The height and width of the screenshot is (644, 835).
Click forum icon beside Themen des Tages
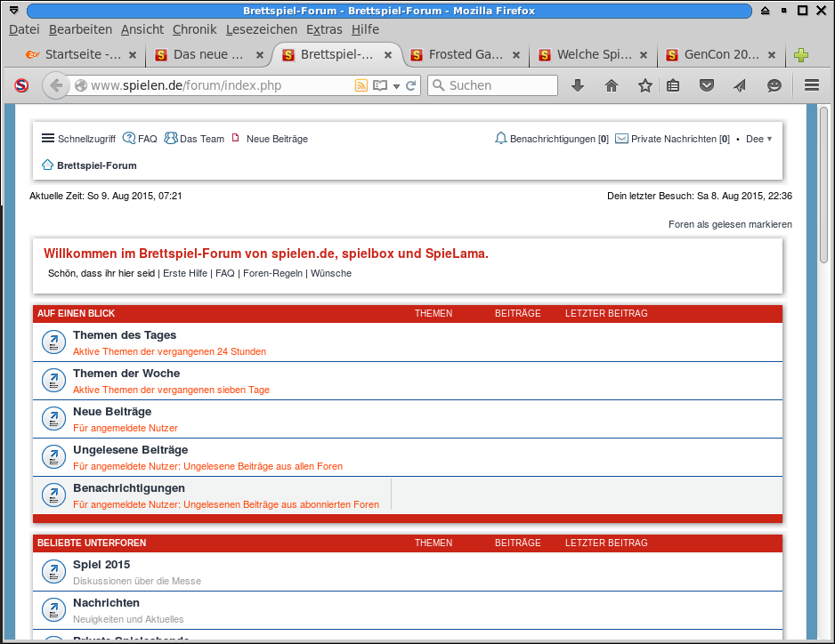[53, 342]
